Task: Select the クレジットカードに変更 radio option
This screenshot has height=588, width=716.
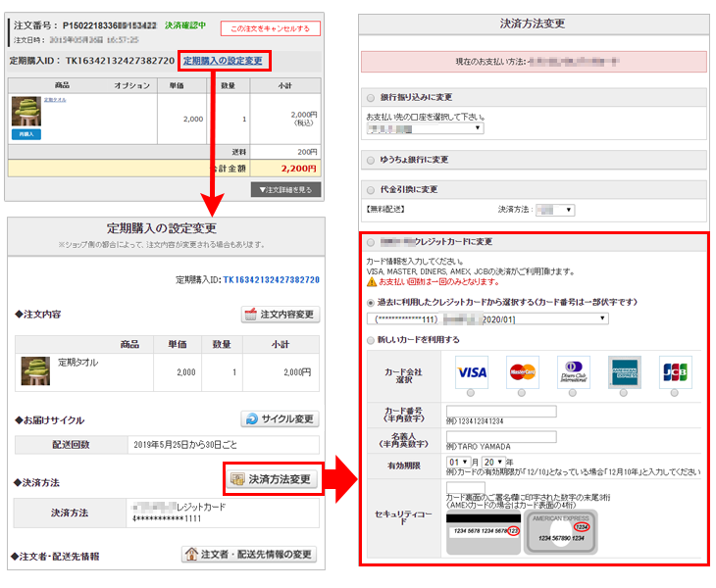Action: (371, 242)
